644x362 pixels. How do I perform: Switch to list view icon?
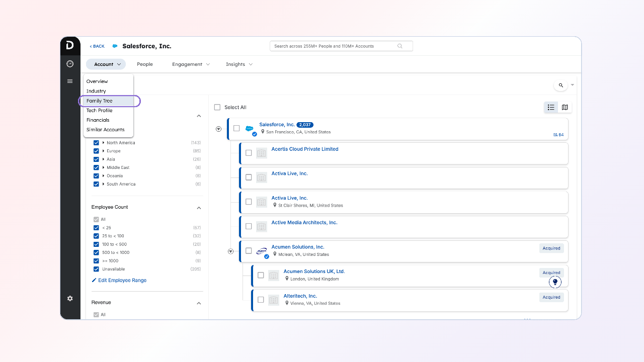tap(551, 107)
